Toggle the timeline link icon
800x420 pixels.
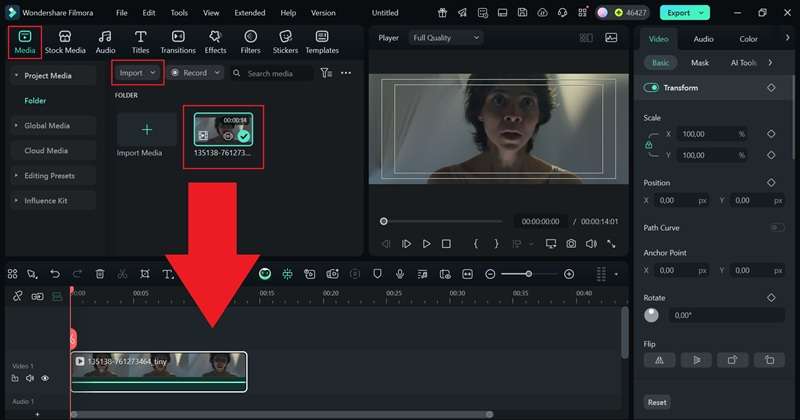[x=17, y=296]
